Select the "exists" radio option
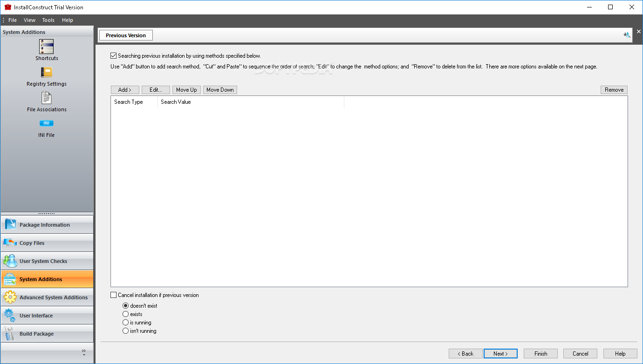The height and width of the screenshot is (364, 643). (125, 314)
